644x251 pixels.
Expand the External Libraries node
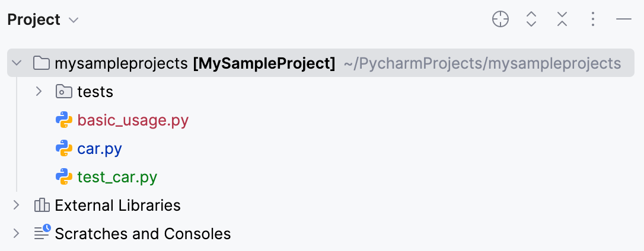[x=17, y=205]
